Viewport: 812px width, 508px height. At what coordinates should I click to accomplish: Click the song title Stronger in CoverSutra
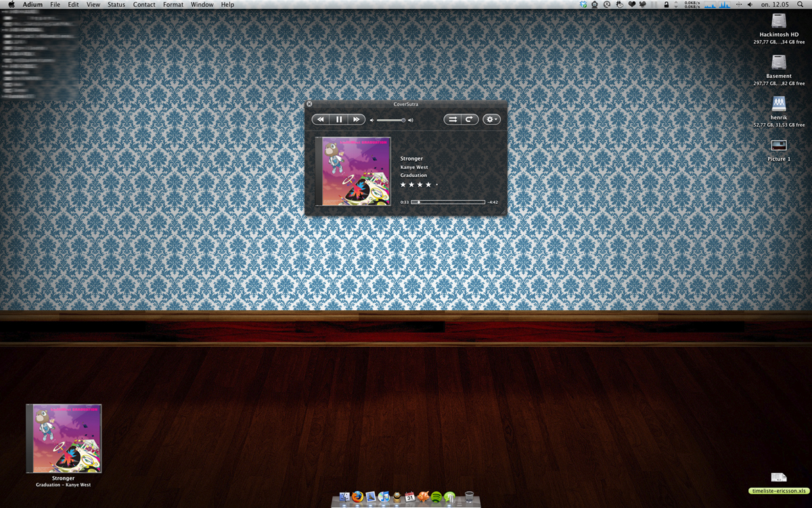pos(411,158)
